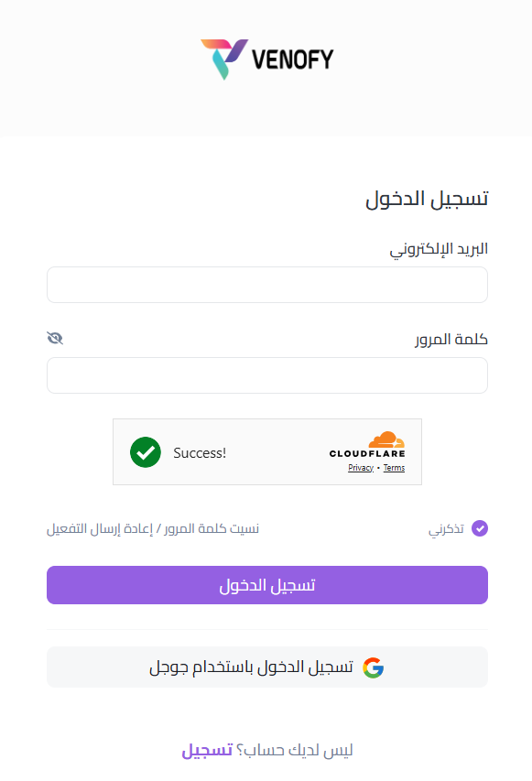Click the green Success checkmark icon
This screenshot has height=781, width=532.
click(x=146, y=452)
